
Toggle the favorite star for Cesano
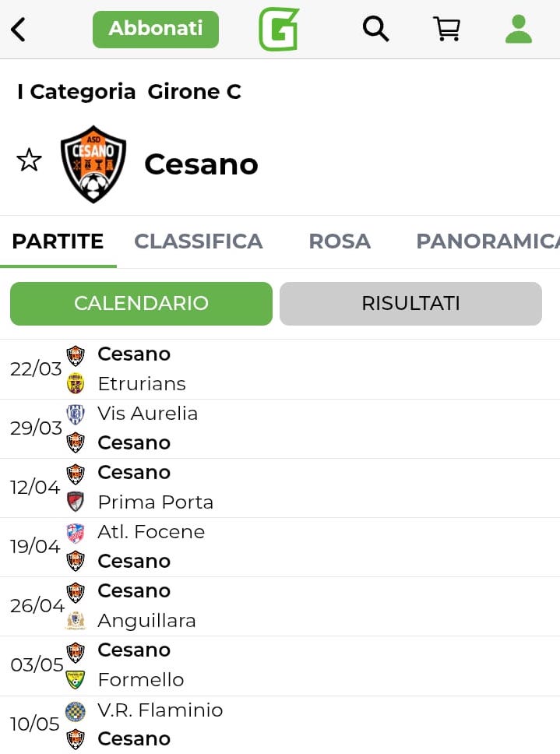pyautogui.click(x=29, y=161)
